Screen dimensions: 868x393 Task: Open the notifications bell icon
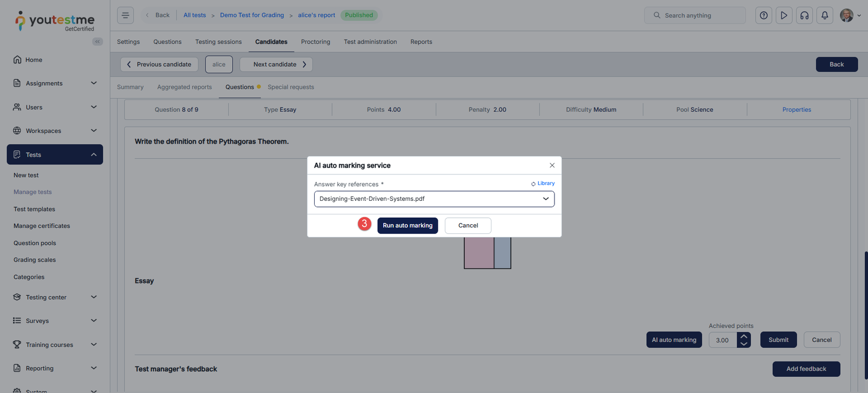(x=824, y=15)
